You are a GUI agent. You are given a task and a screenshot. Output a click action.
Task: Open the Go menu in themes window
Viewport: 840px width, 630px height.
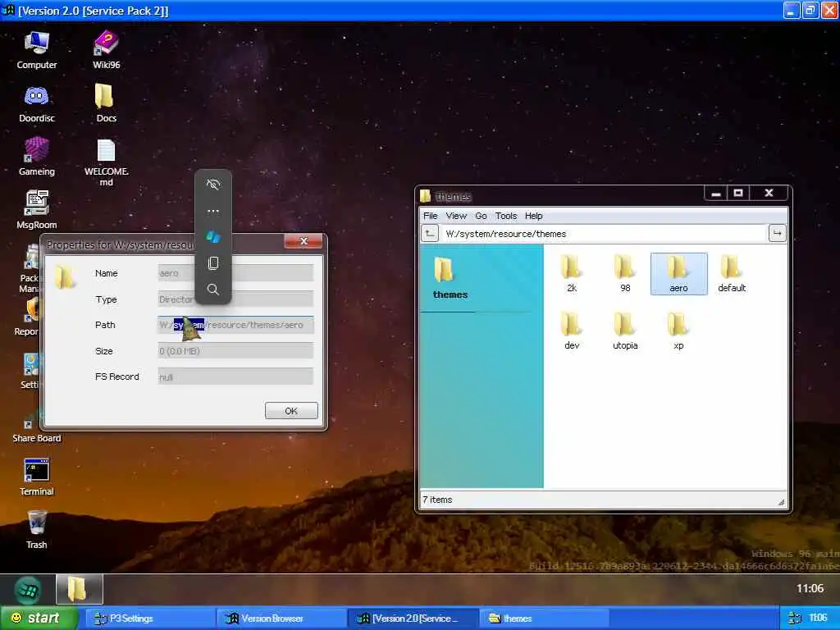[481, 216]
